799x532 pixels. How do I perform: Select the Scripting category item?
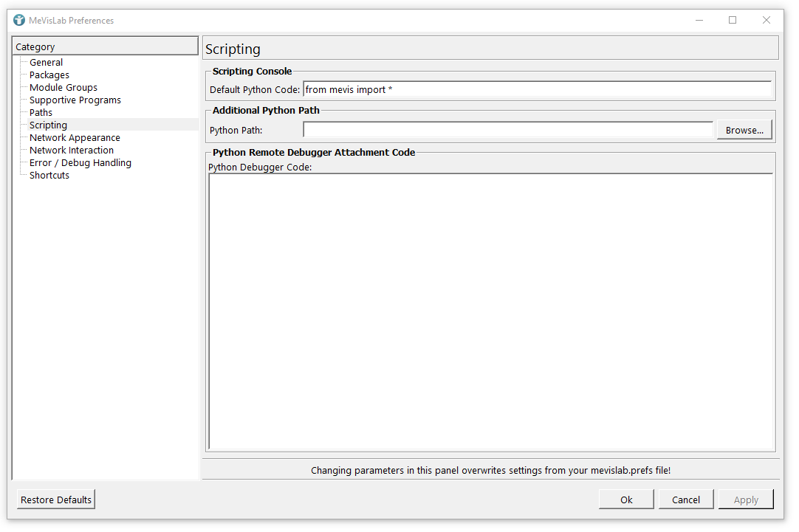pyautogui.click(x=49, y=125)
